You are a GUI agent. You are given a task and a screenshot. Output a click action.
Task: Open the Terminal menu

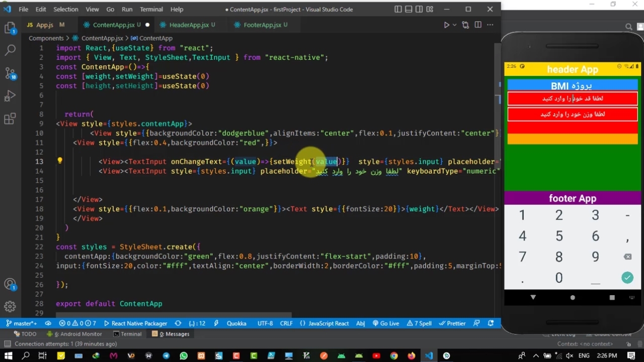(x=151, y=9)
